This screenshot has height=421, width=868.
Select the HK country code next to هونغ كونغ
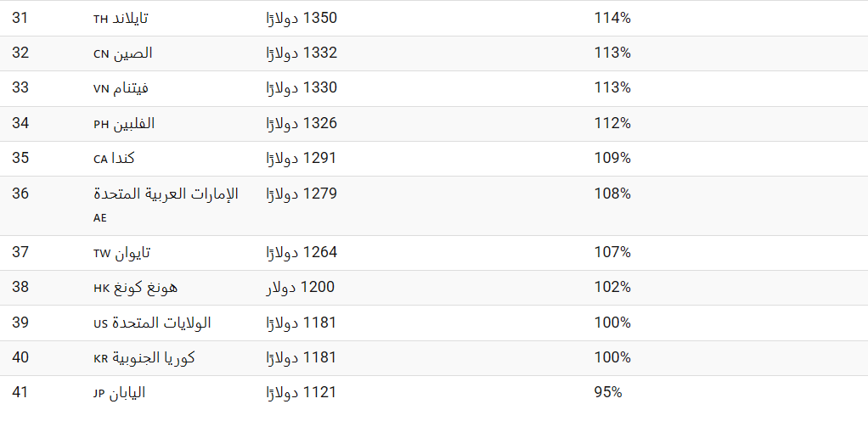pyautogui.click(x=101, y=289)
